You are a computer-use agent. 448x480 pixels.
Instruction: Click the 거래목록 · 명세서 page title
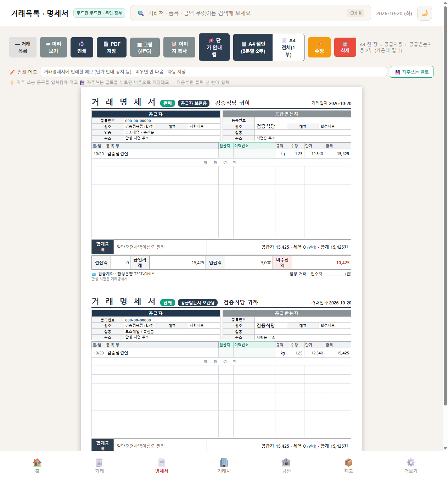[39, 13]
